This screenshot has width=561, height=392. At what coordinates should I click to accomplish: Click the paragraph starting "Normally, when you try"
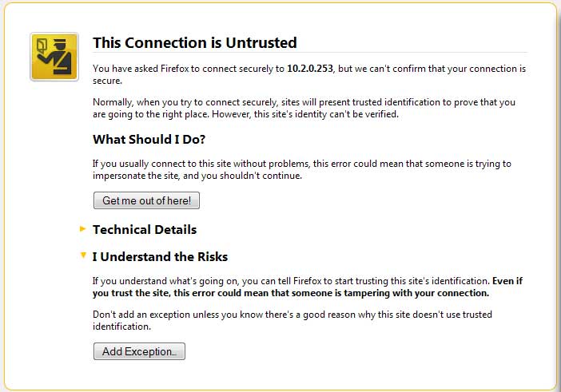point(304,108)
